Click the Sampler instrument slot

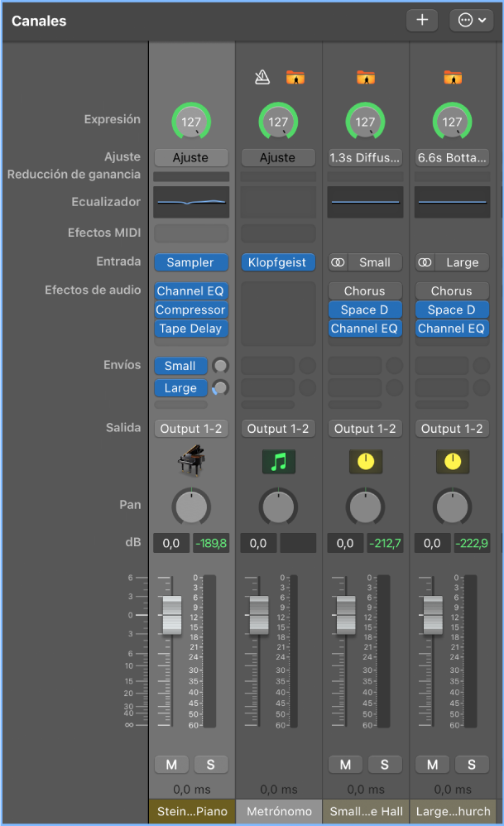191,262
